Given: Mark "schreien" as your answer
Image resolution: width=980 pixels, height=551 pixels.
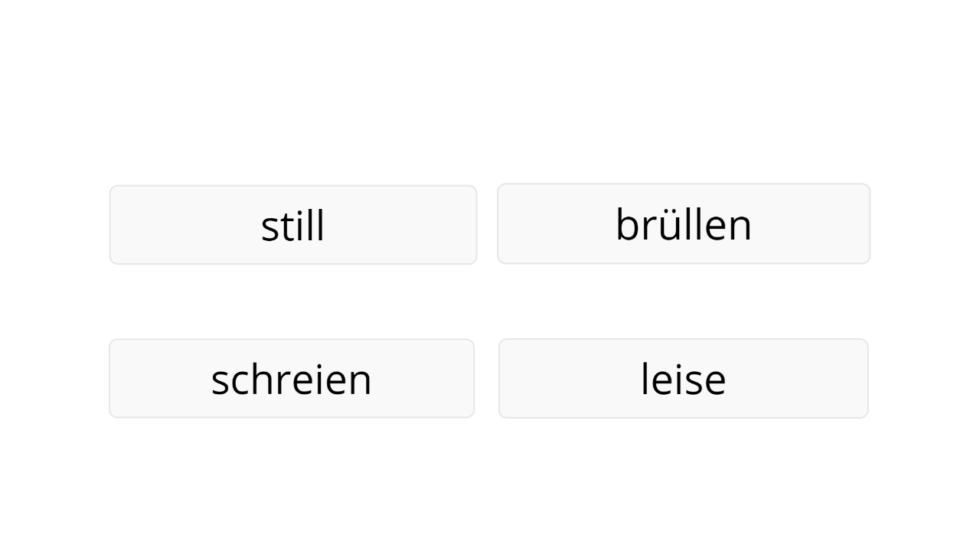Looking at the screenshot, I should [292, 379].
